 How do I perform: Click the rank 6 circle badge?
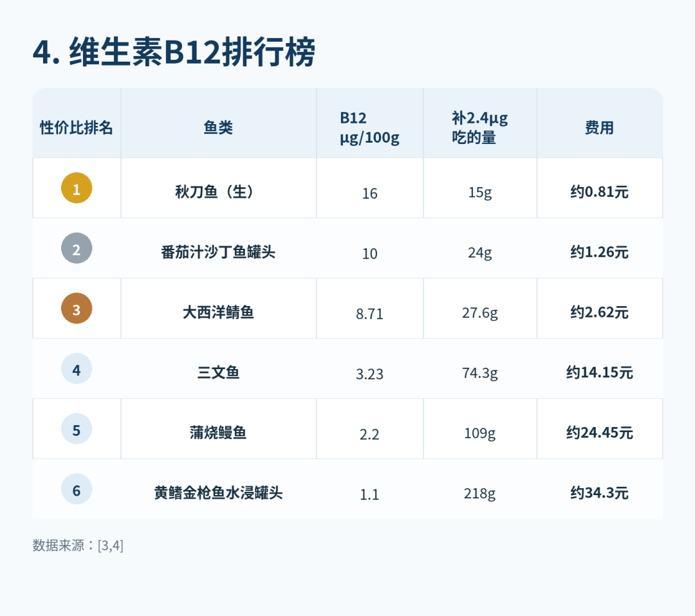click(x=77, y=489)
